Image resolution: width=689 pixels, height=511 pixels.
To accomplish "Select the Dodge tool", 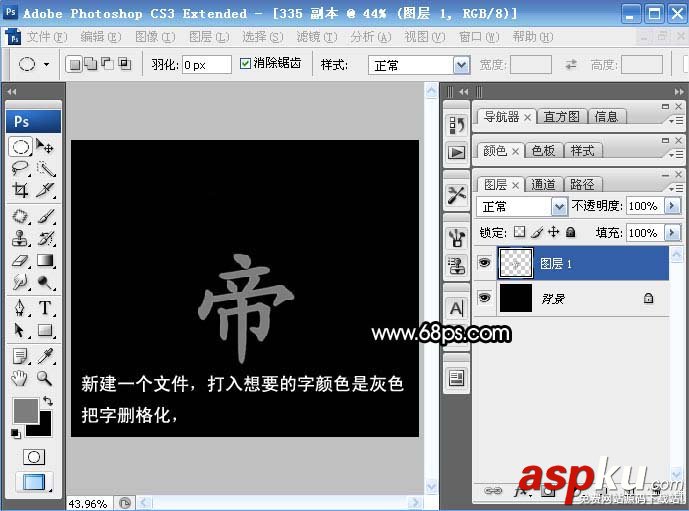I will [x=45, y=282].
